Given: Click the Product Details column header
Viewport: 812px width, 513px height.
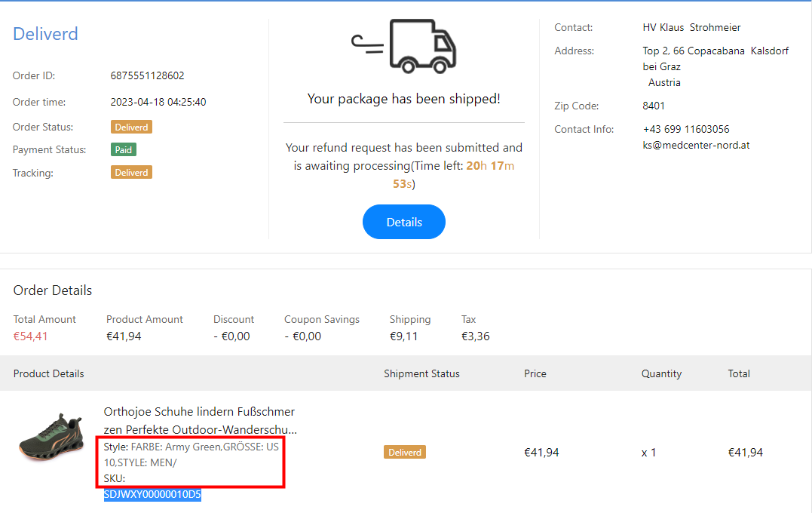Looking at the screenshot, I should coord(48,373).
